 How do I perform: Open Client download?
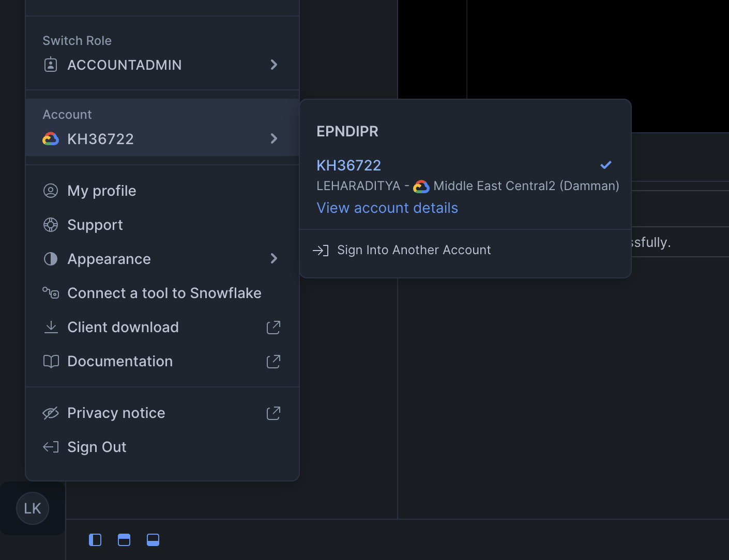(162, 327)
